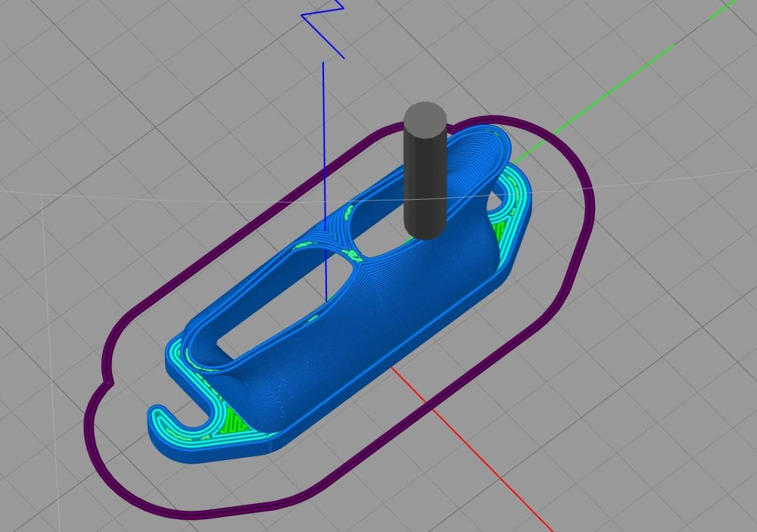Click the gray extruder nozzle cylinder
757x532 pixels.
tap(425, 170)
